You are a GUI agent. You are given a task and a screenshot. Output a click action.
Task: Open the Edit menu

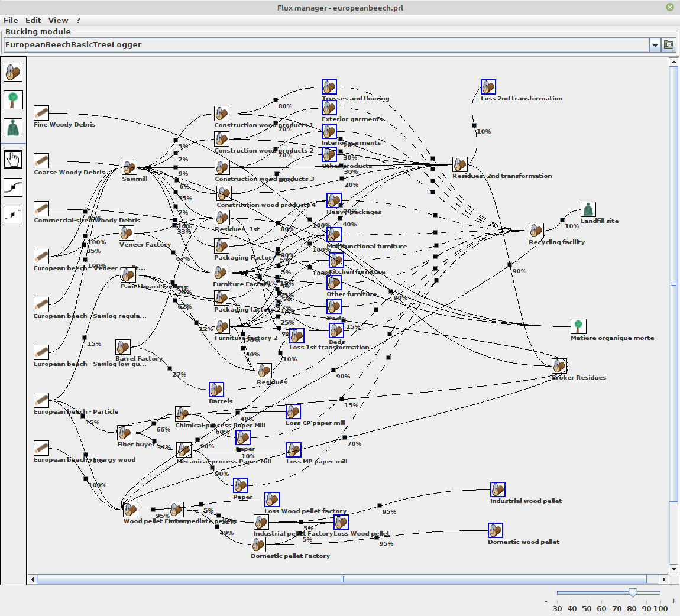tap(33, 20)
